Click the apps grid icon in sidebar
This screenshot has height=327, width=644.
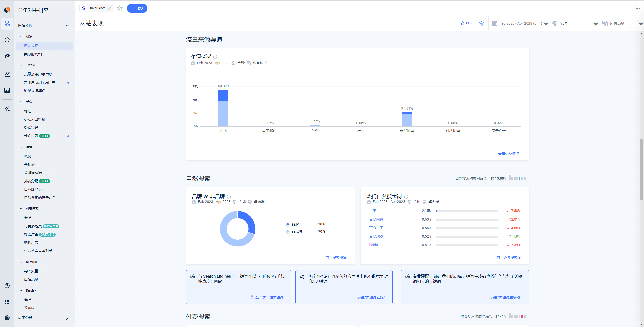(7, 302)
